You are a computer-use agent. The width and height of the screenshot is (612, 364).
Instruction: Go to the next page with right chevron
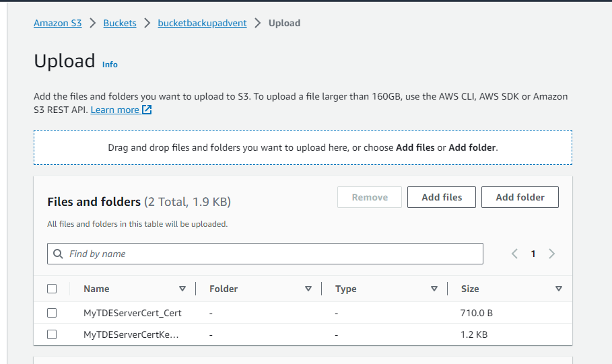552,254
